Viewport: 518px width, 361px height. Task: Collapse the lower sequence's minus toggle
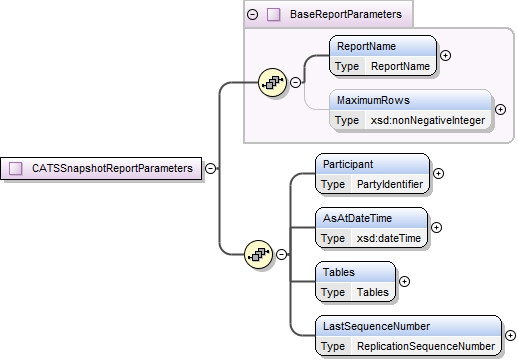(282, 255)
